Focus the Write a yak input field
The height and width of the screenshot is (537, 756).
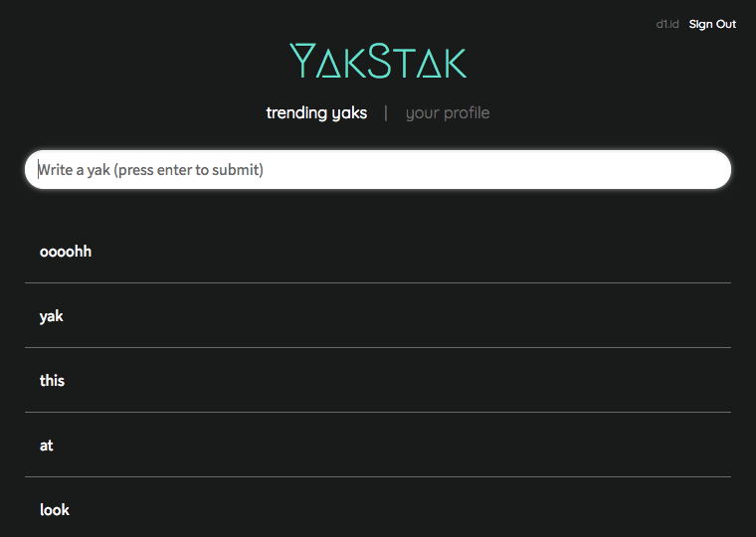pyautogui.click(x=378, y=170)
